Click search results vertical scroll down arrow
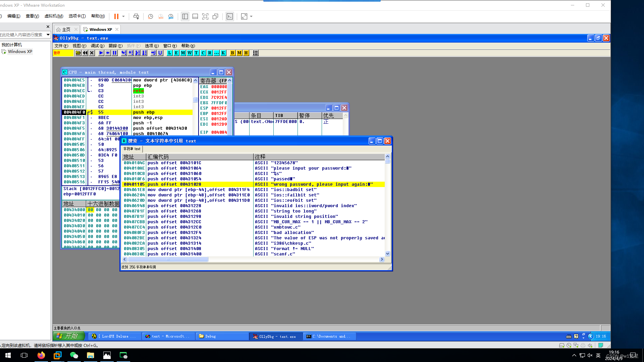 pyautogui.click(x=388, y=254)
